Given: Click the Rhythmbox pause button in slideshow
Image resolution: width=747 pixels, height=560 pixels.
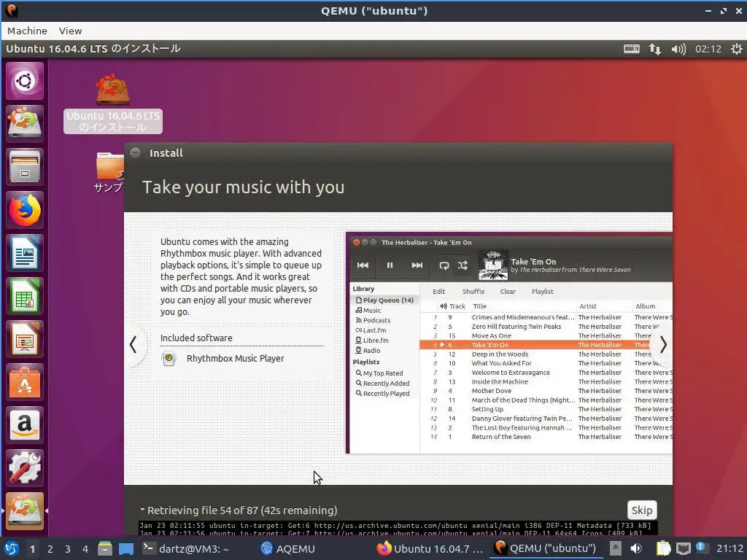Looking at the screenshot, I should tap(390, 265).
